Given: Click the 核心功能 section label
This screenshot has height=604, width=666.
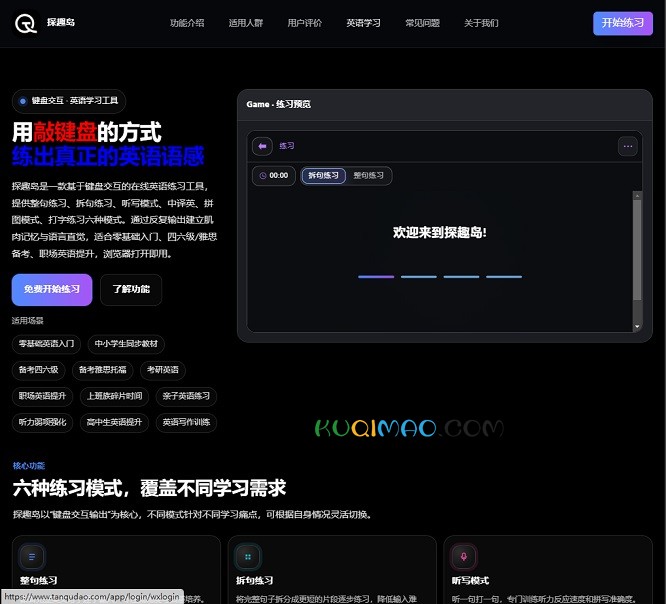Looking at the screenshot, I should pyautogui.click(x=29, y=466).
